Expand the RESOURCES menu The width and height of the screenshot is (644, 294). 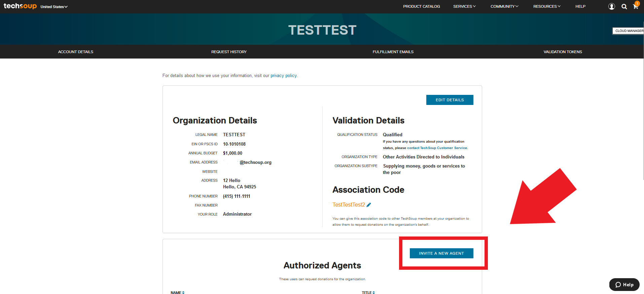pyautogui.click(x=547, y=6)
